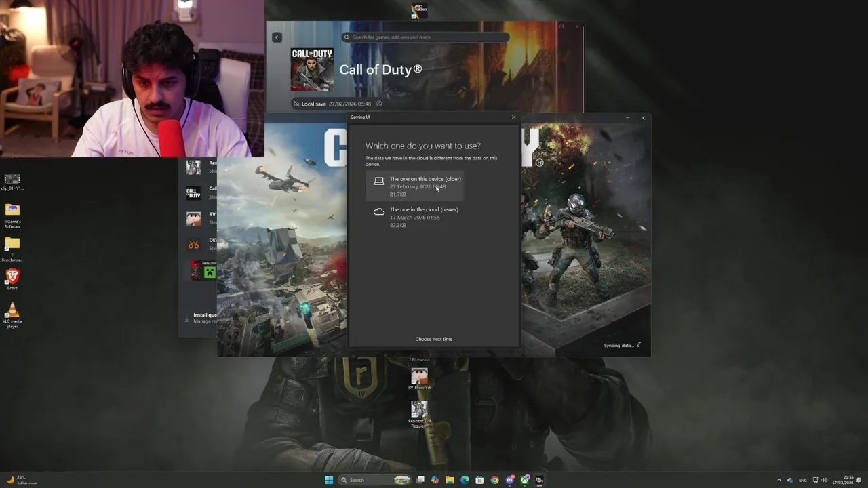This screenshot has height=488, width=868.
Task: Open Microsoft Edge from the taskbar
Action: (465, 480)
